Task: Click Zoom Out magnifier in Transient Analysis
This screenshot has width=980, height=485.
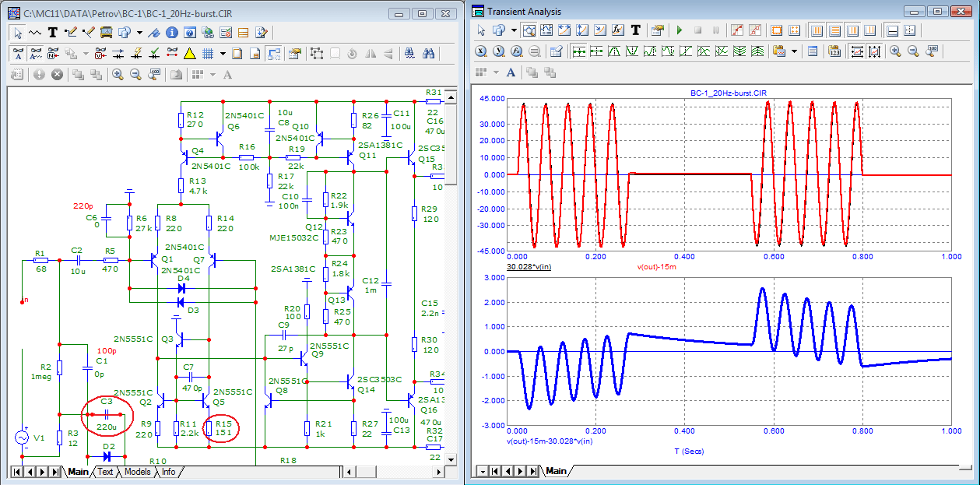Action: click(914, 51)
